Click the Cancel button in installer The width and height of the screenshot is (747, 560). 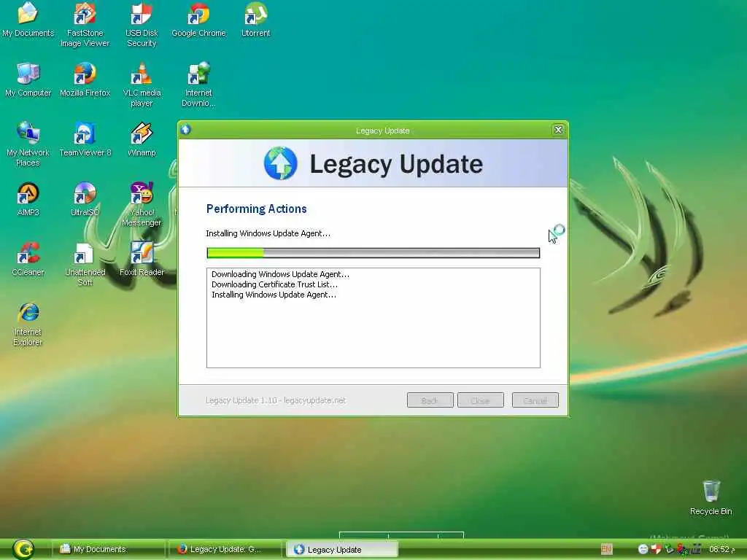[535, 400]
